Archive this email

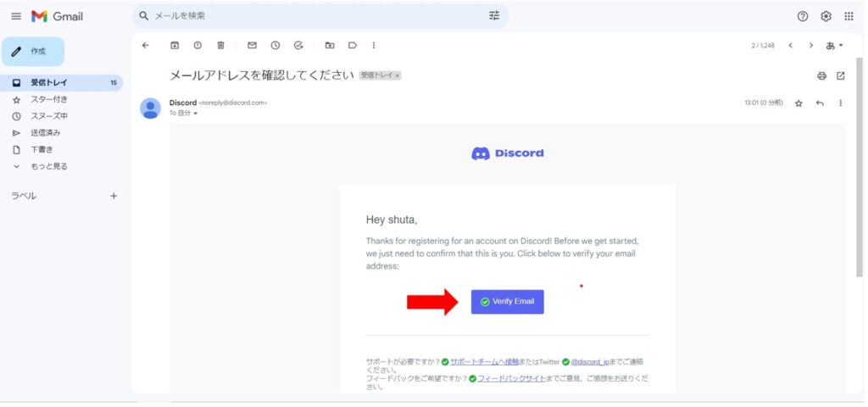tap(175, 46)
